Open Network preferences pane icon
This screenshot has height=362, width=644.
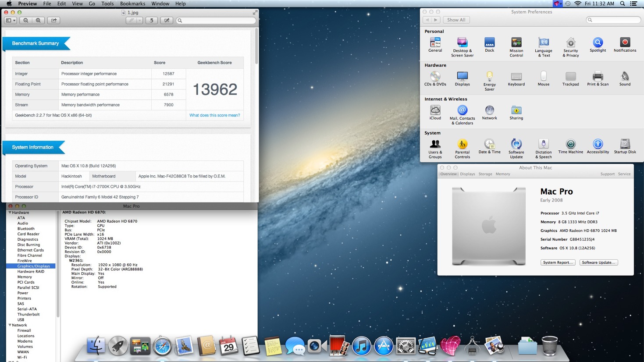tap(489, 112)
